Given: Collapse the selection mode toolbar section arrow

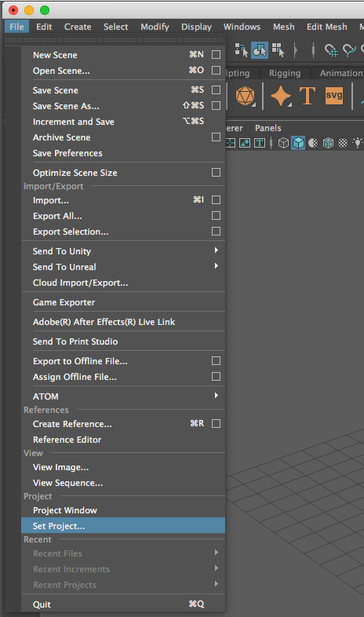Looking at the screenshot, I should (x=296, y=50).
